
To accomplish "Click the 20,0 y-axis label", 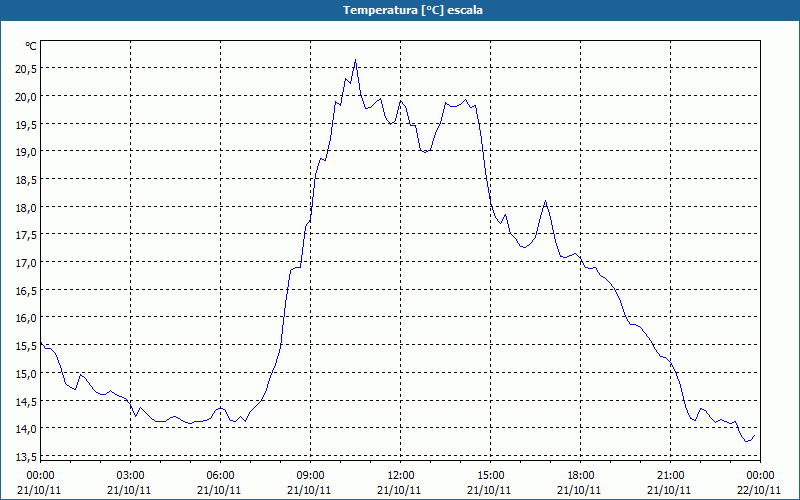I will point(26,96).
